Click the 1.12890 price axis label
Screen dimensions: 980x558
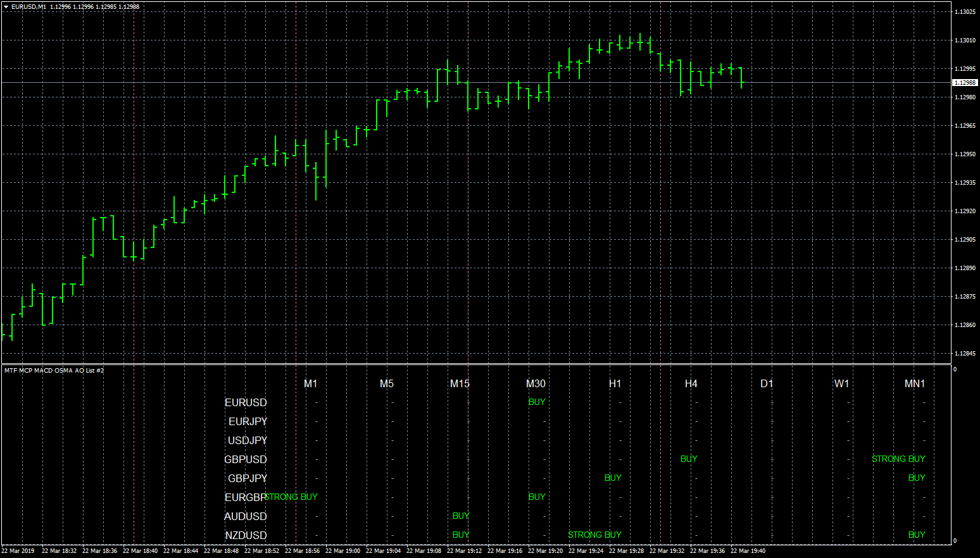click(965, 268)
